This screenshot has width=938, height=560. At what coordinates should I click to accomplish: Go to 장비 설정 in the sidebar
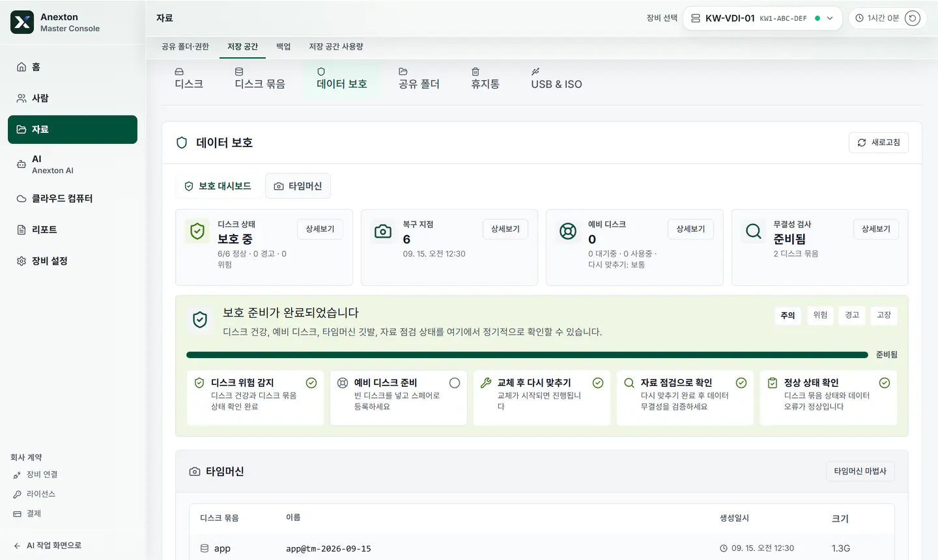[x=72, y=261]
